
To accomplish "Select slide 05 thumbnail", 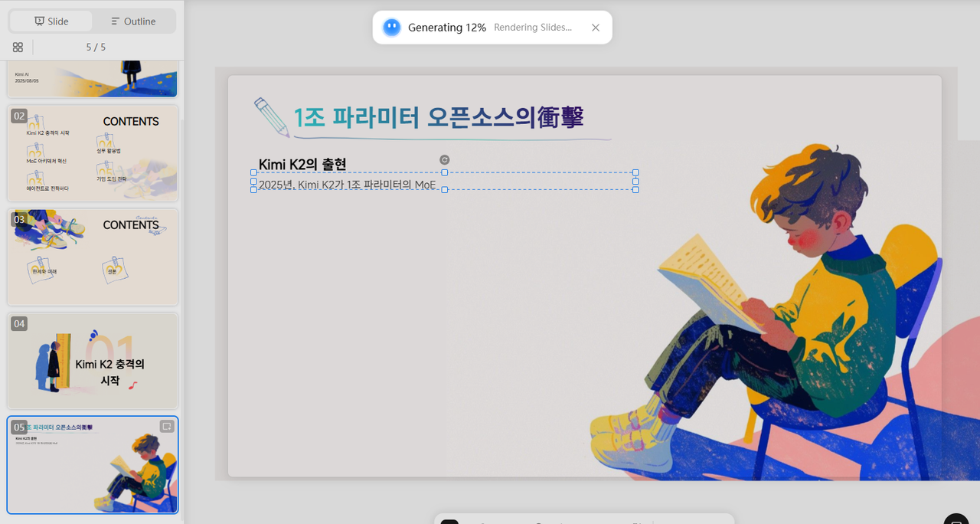I will click(x=92, y=465).
